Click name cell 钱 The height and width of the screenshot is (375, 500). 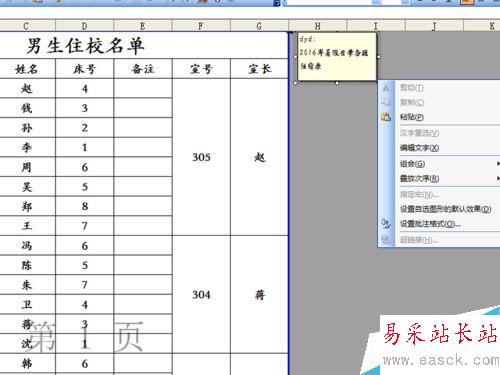click(27, 108)
